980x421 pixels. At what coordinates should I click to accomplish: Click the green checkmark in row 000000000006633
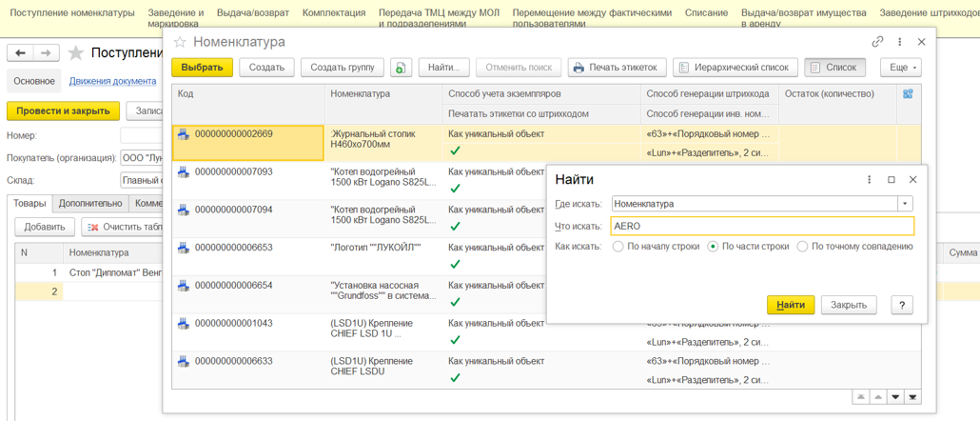click(x=455, y=378)
